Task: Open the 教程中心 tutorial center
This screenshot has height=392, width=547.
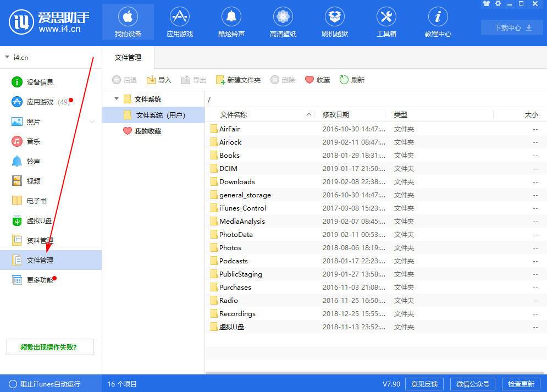Action: point(438,21)
